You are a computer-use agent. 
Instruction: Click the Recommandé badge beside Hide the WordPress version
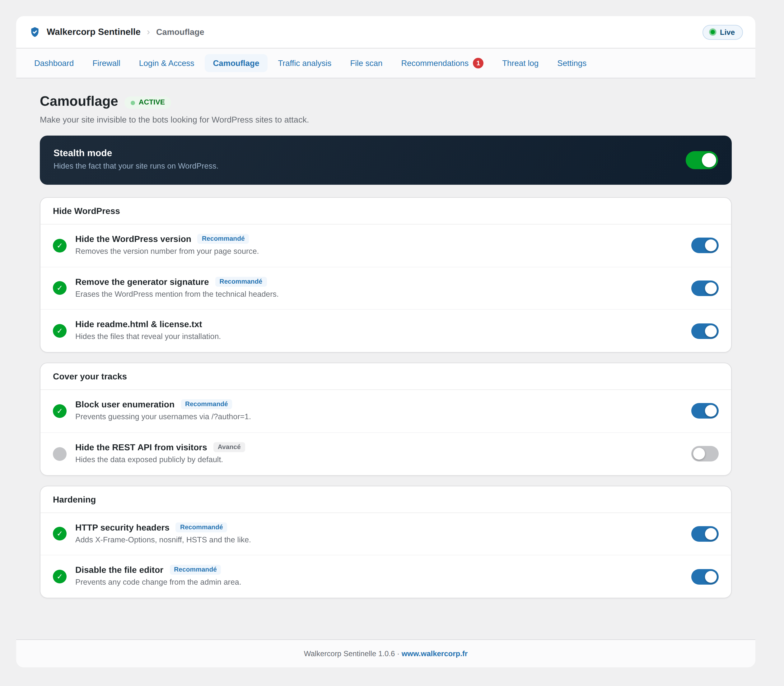(223, 239)
